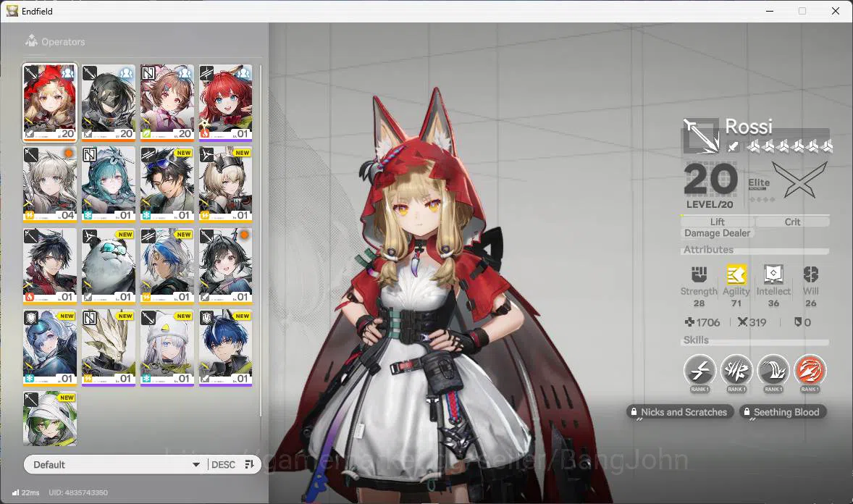853x504 pixels.
Task: Select the green-haired white-hooded operator card
Action: click(x=49, y=418)
